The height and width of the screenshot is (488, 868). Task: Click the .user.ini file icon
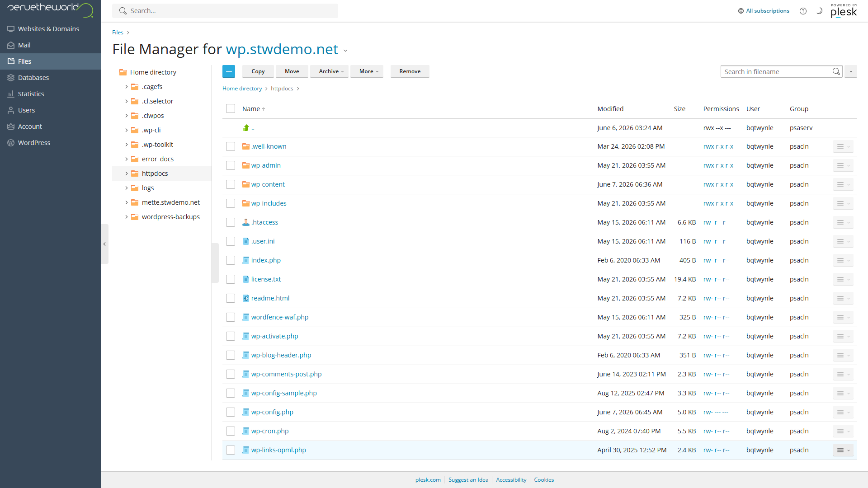coord(246,241)
